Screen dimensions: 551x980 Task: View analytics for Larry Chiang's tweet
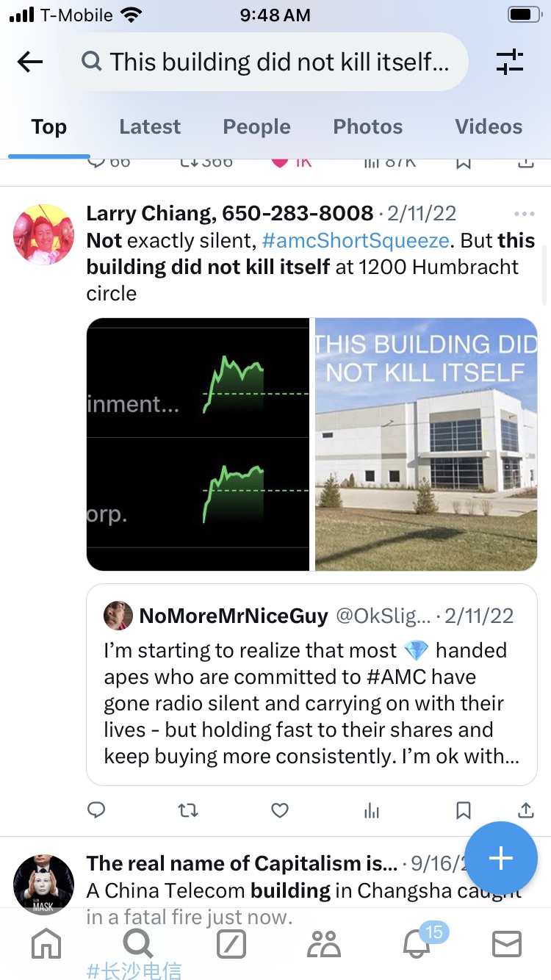tap(372, 810)
